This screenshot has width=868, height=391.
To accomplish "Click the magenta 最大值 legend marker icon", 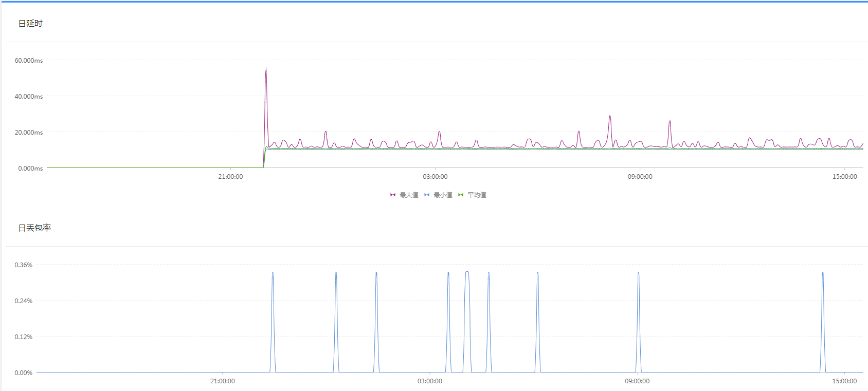I will point(393,195).
